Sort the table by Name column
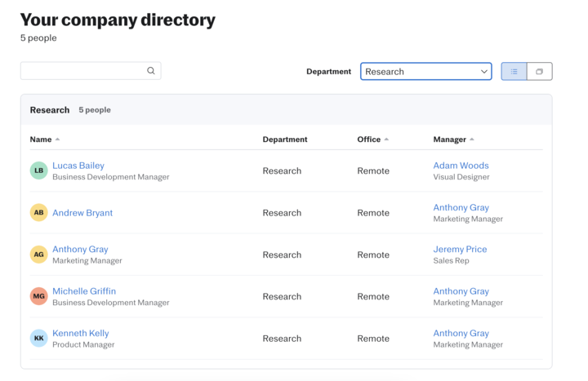The height and width of the screenshot is (381, 588). point(45,140)
